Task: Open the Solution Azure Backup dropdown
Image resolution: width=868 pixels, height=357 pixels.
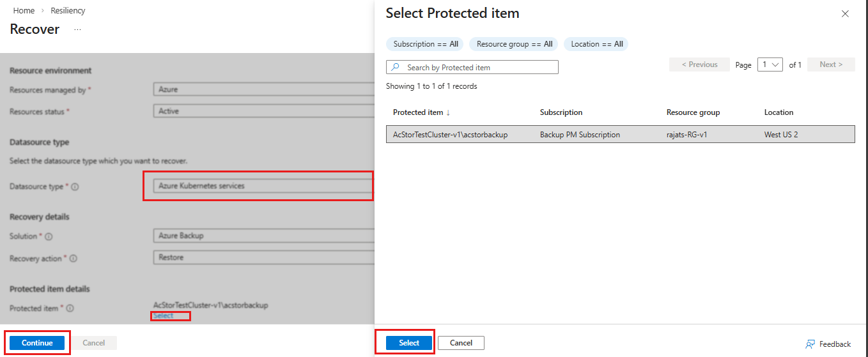Action: click(263, 236)
